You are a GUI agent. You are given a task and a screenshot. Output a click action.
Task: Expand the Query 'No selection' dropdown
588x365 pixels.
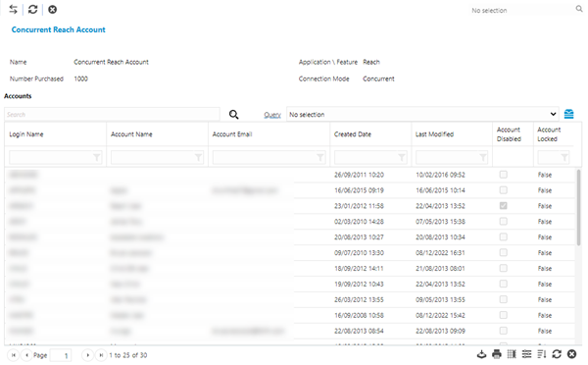click(x=422, y=114)
